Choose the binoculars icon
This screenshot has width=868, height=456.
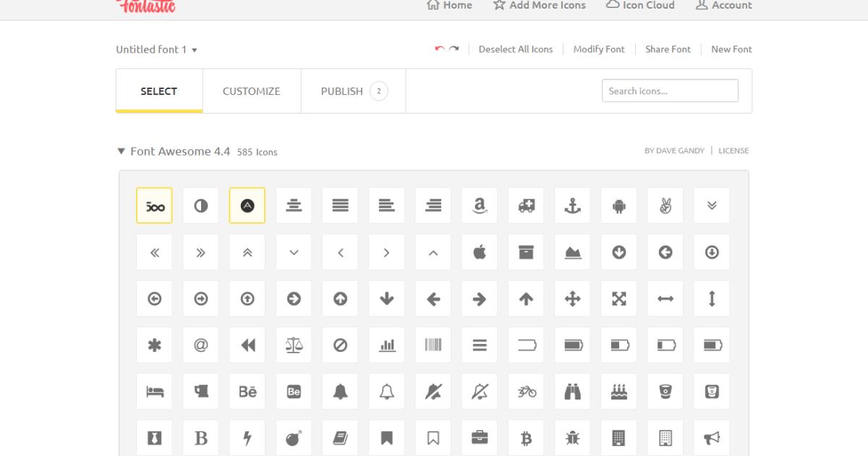click(572, 392)
